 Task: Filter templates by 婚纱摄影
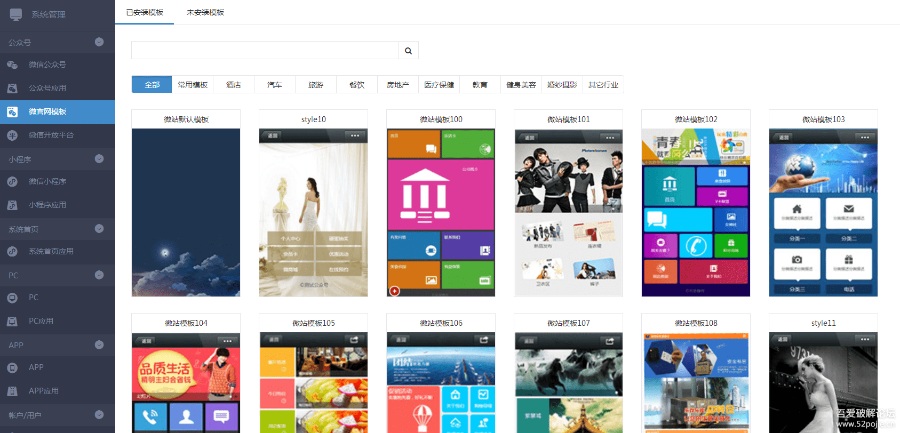pos(562,84)
